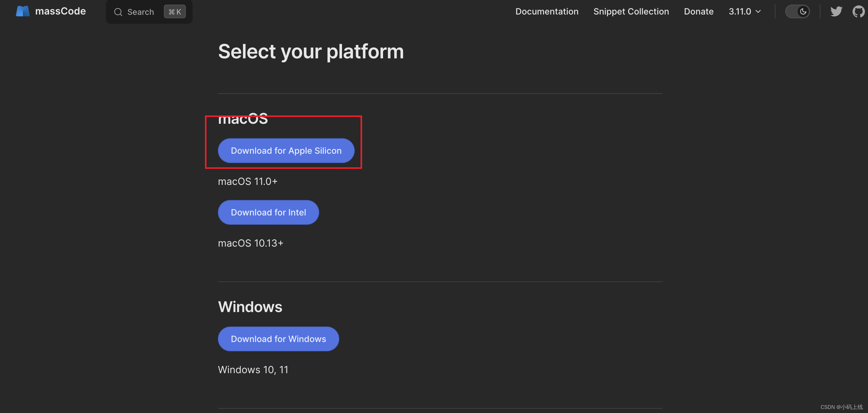The image size is (868, 413).
Task: Open the massCode home link text
Action: 60,11
